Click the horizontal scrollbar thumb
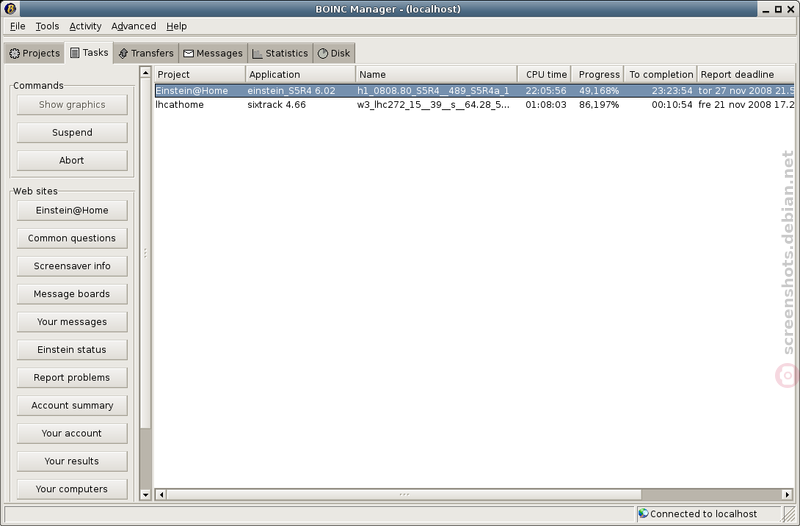The height and width of the screenshot is (526, 800). (x=404, y=494)
